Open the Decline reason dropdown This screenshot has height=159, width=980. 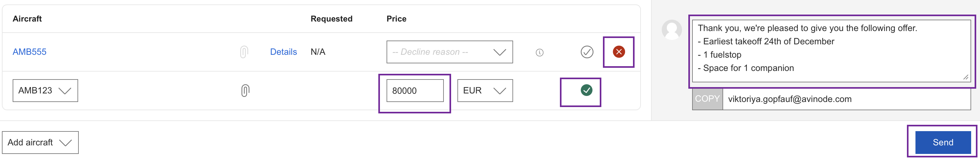449,52
